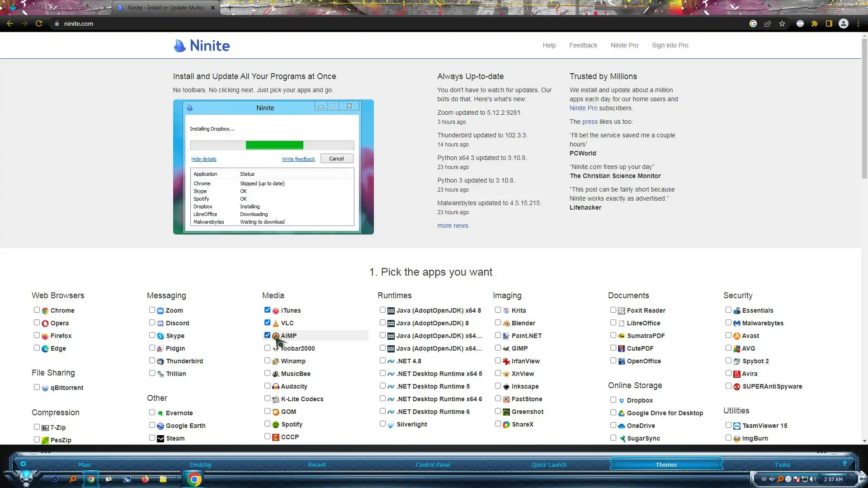This screenshot has width=868, height=488.
Task: Click the share page icon in address bar
Action: point(768,23)
